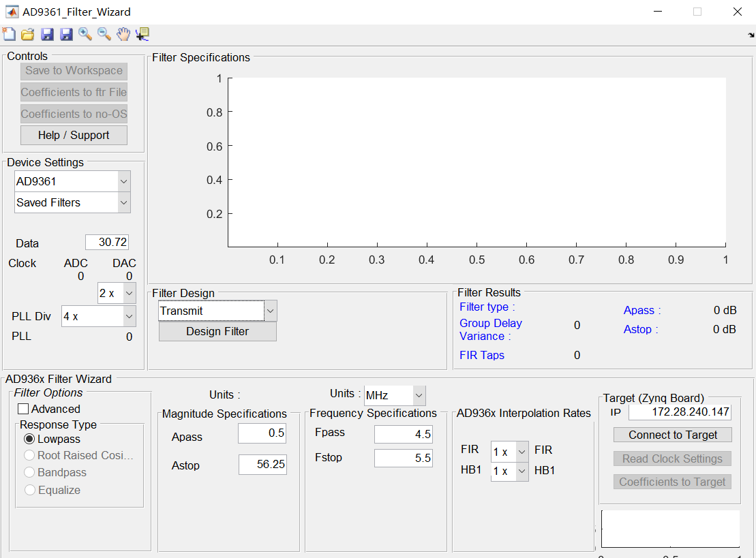Minimize the AD9361_Filter_Wizard window
756x558 pixels.
[x=658, y=12]
